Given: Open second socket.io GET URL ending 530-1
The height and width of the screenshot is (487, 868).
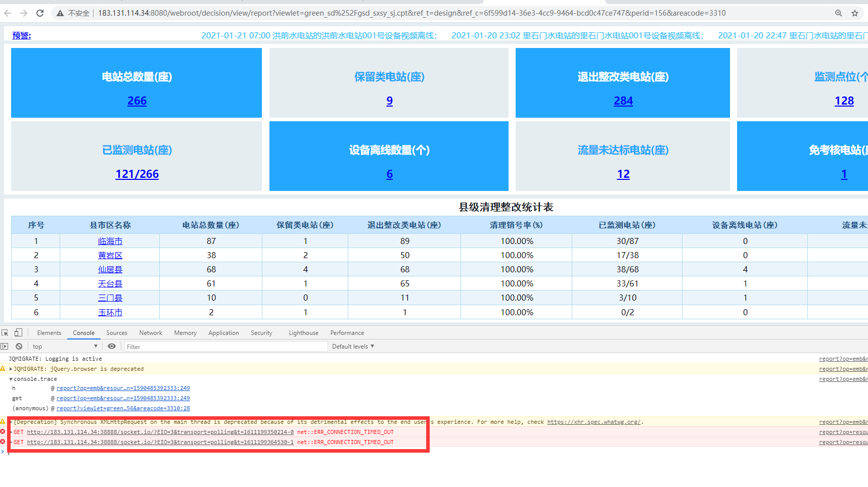Looking at the screenshot, I should point(160,442).
